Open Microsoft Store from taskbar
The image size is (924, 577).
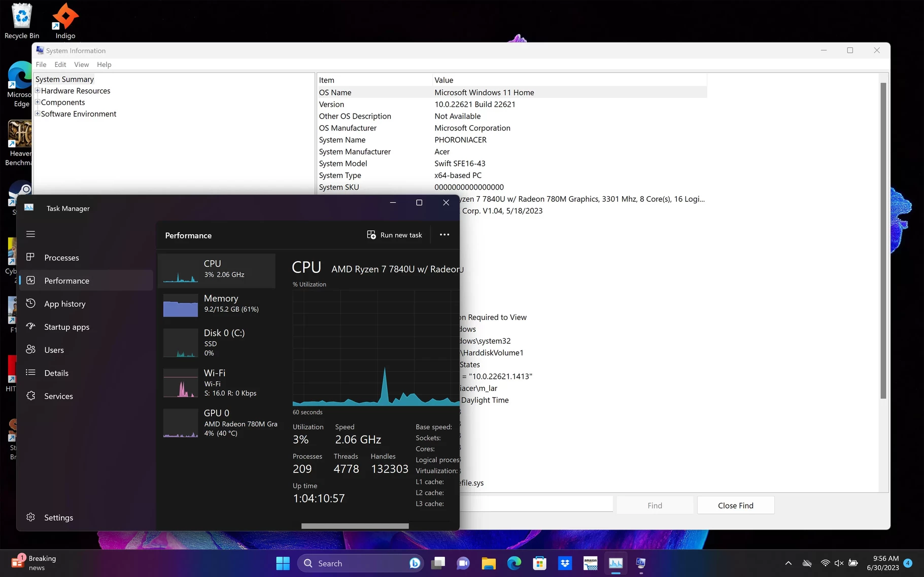(539, 563)
